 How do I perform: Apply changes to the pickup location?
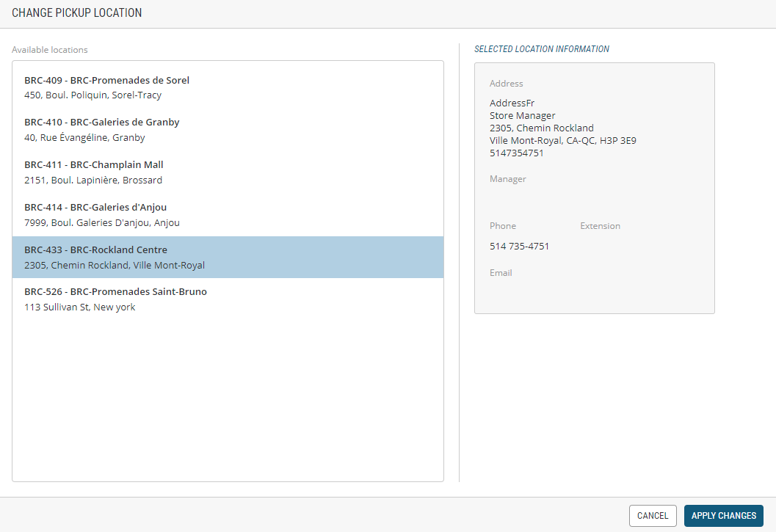[723, 516]
